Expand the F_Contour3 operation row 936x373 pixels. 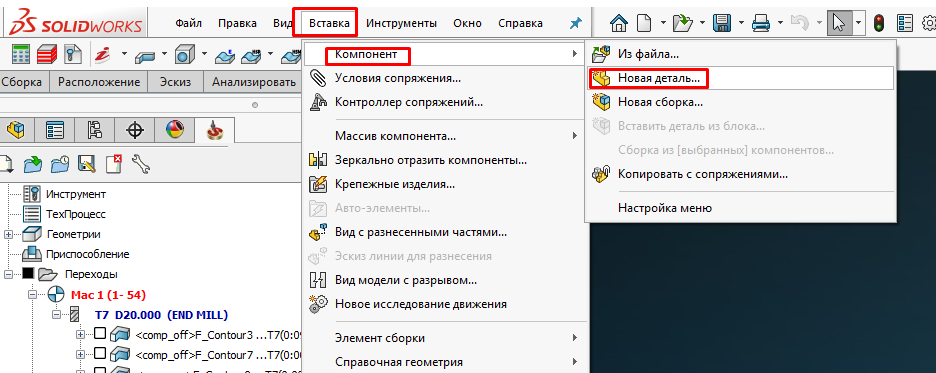[x=81, y=334]
